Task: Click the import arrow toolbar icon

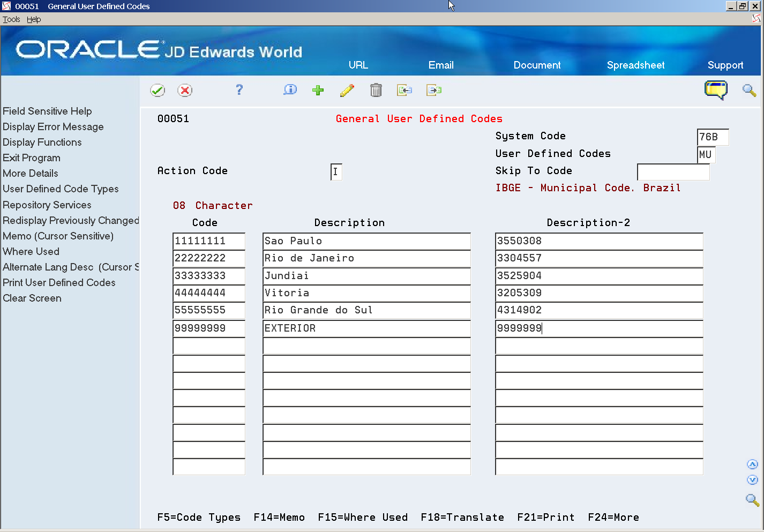Action: pyautogui.click(x=405, y=90)
